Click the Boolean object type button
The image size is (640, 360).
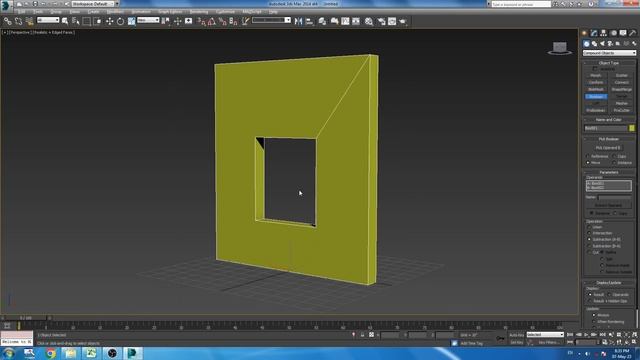click(596, 96)
